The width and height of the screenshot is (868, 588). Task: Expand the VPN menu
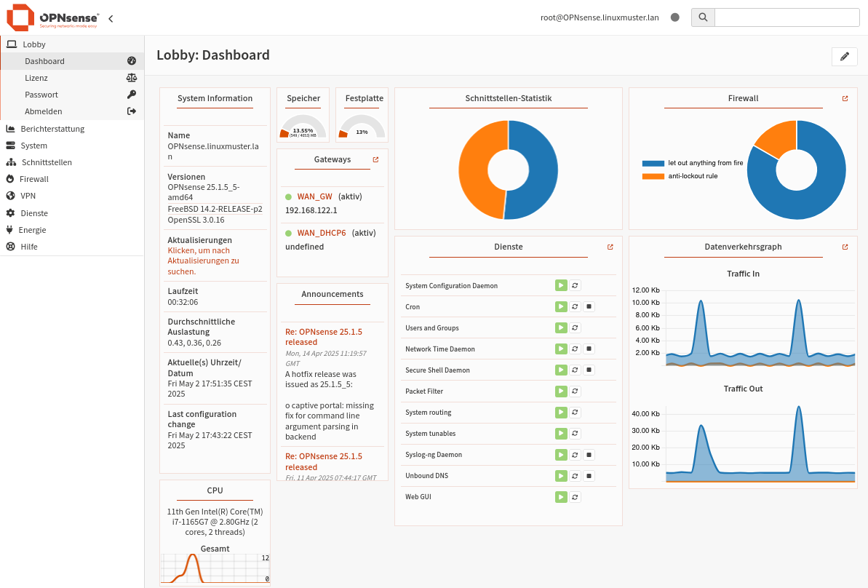point(72,196)
